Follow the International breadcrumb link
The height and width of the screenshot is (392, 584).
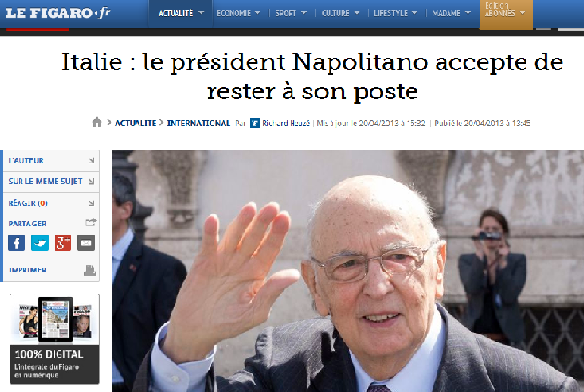click(x=198, y=123)
